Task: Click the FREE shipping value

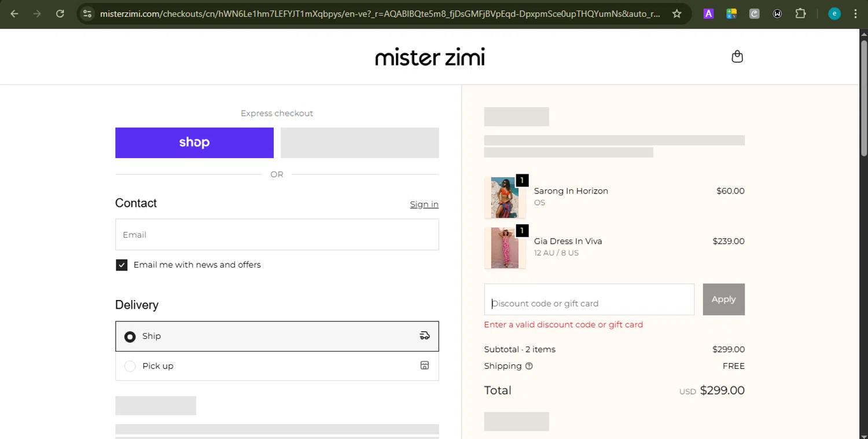Action: pyautogui.click(x=734, y=366)
